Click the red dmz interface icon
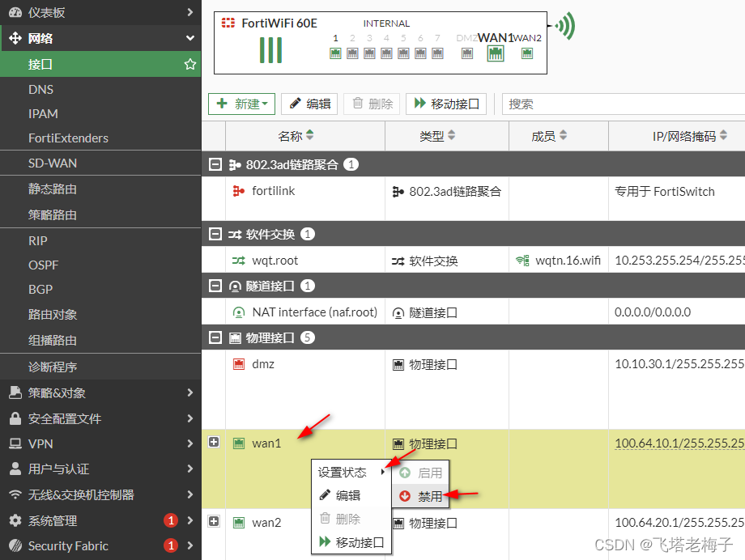The image size is (745, 560). pos(239,364)
